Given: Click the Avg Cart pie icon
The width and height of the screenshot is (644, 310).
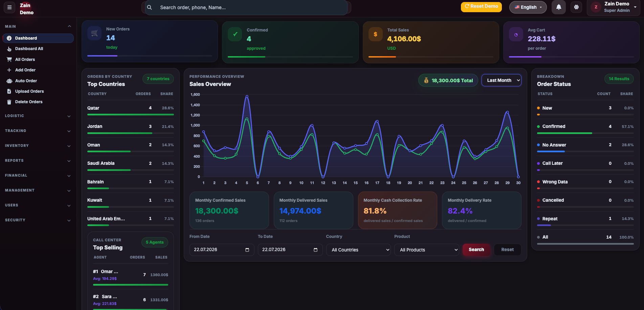Looking at the screenshot, I should (x=516, y=34).
